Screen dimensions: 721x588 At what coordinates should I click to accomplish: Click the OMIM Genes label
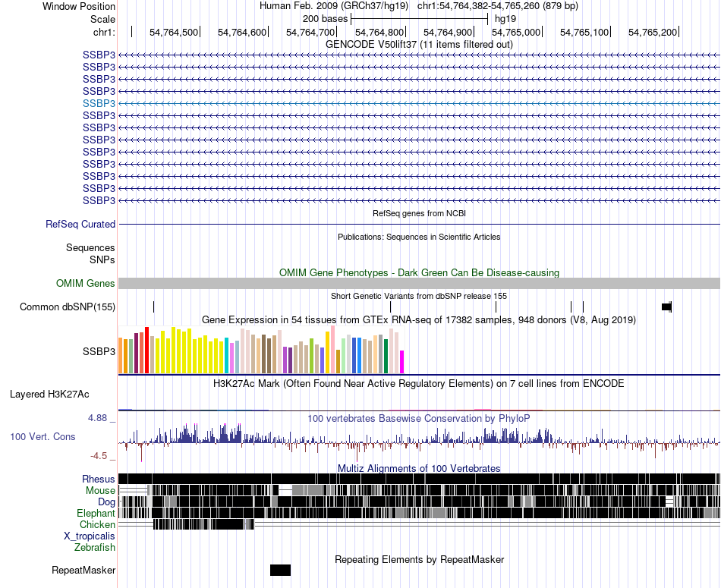[x=85, y=283]
